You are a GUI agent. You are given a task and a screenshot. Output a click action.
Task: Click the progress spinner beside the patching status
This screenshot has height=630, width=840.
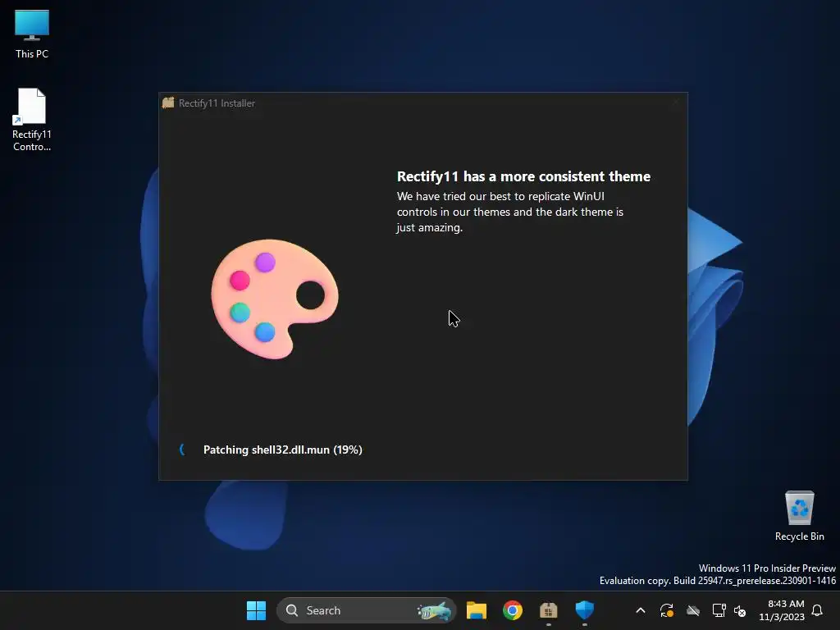[x=182, y=450]
